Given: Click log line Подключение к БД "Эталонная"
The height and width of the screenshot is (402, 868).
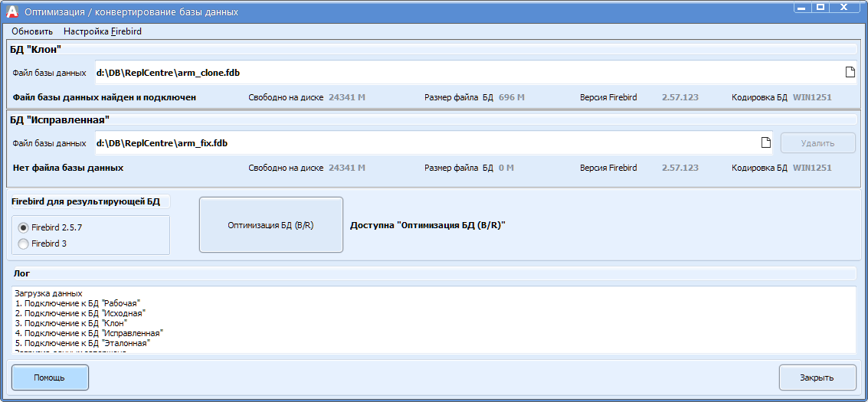Looking at the screenshot, I should pyautogui.click(x=83, y=343).
